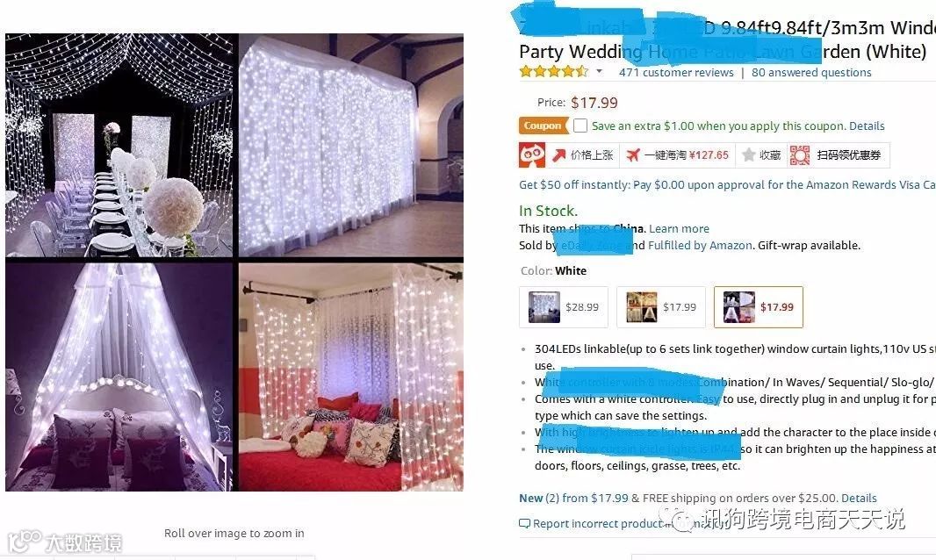Click the QR code coupon icon

[800, 155]
